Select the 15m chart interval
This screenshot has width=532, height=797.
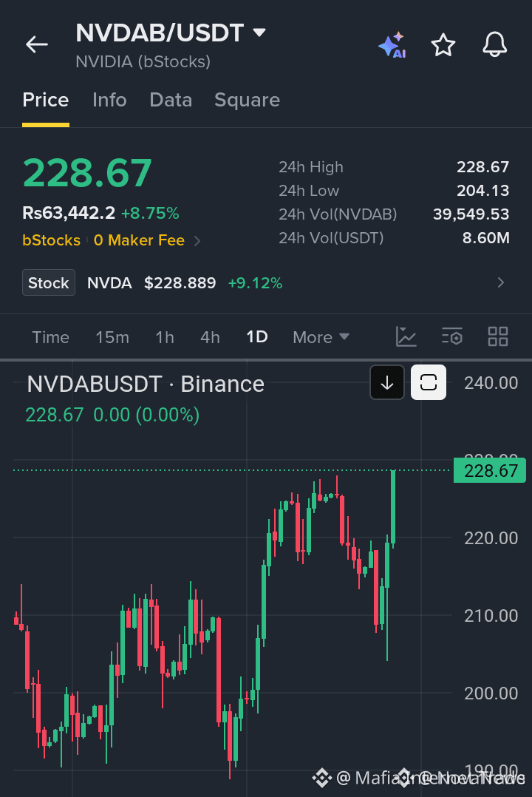coord(112,337)
